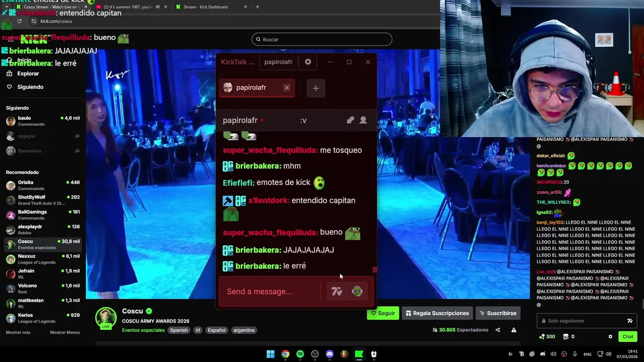Select Coscu channel in sidebar

tap(43, 244)
